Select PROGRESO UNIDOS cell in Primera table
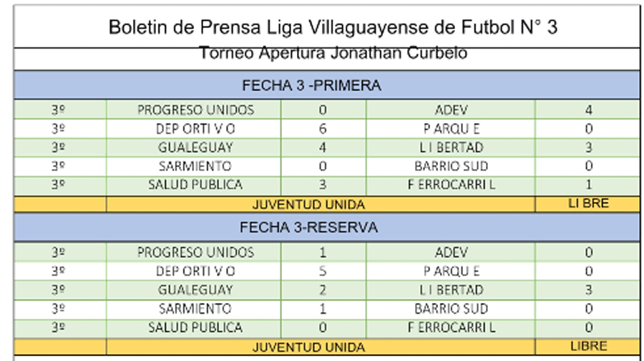The height and width of the screenshot is (361, 644). pos(195,110)
